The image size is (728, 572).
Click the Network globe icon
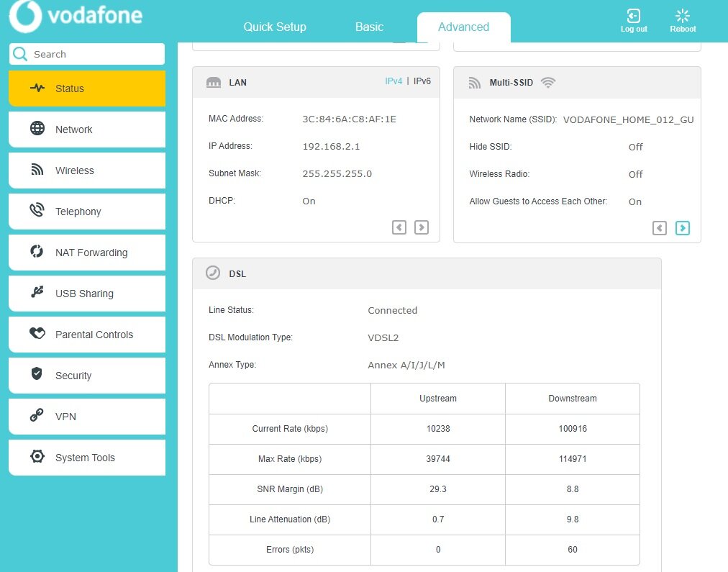point(37,128)
